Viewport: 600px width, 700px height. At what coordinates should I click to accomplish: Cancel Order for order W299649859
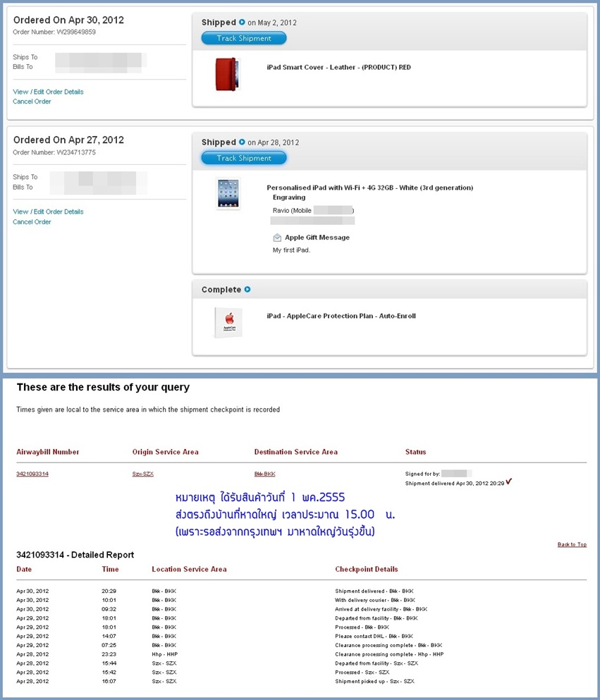point(32,102)
